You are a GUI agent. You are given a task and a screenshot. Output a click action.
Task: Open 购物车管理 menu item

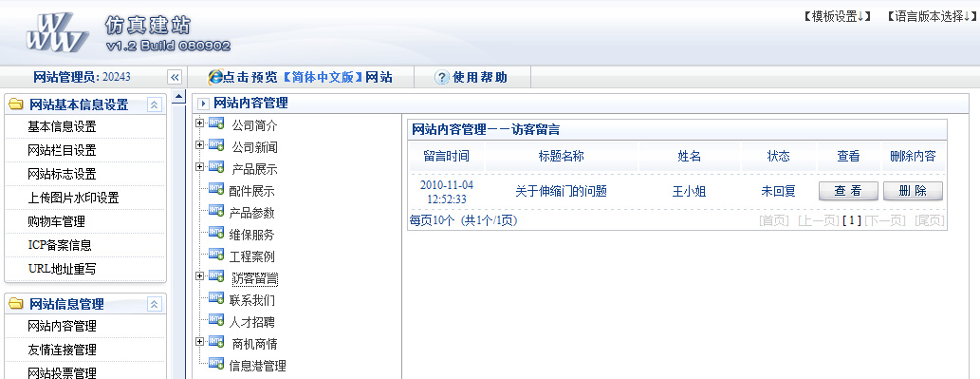(x=56, y=222)
